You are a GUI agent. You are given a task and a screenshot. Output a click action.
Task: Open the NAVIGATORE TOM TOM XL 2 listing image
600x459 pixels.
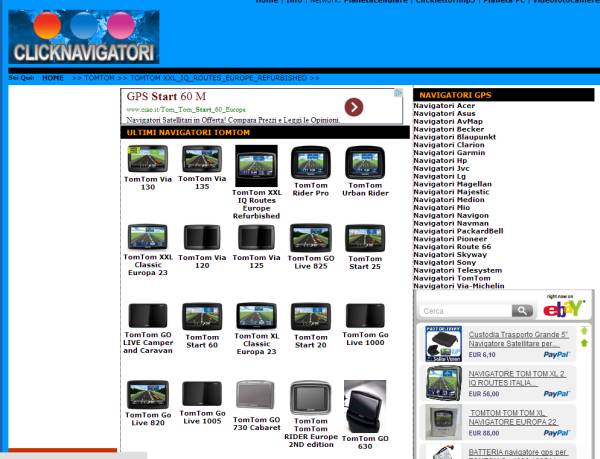pyautogui.click(x=443, y=383)
